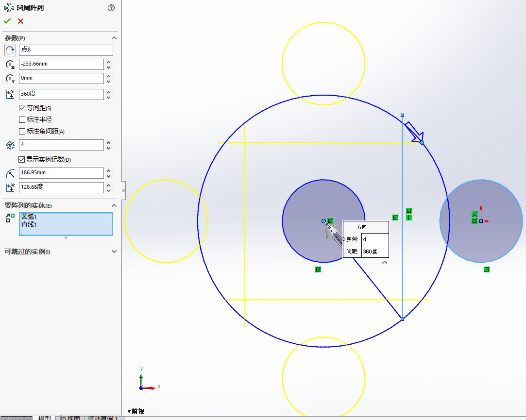
Task: Cancel the circular pattern with red X
Action: [x=21, y=21]
